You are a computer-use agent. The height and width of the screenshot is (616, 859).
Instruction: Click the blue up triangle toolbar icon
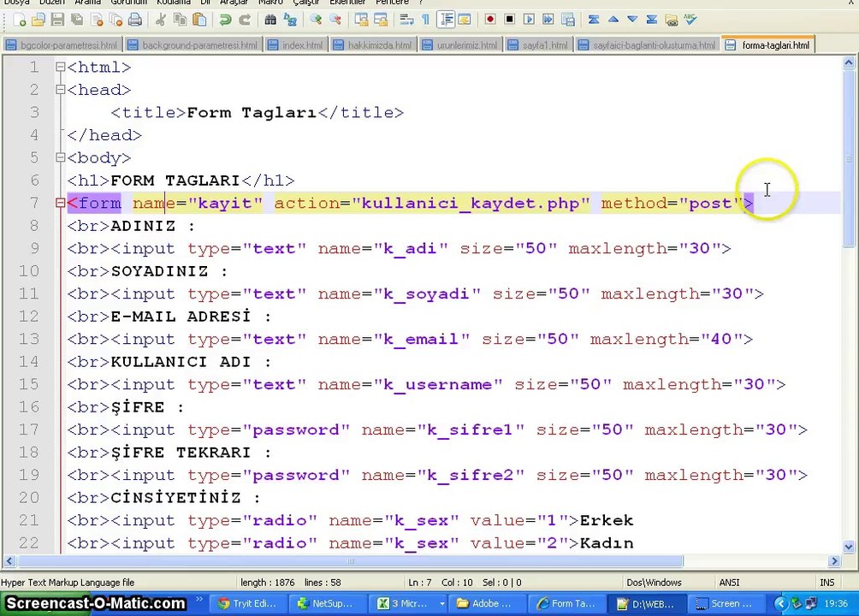[613, 20]
